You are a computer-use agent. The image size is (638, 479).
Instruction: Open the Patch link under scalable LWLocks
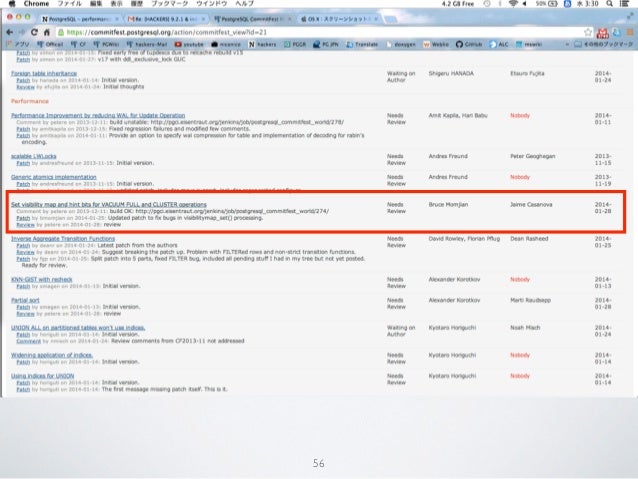[x=23, y=163]
